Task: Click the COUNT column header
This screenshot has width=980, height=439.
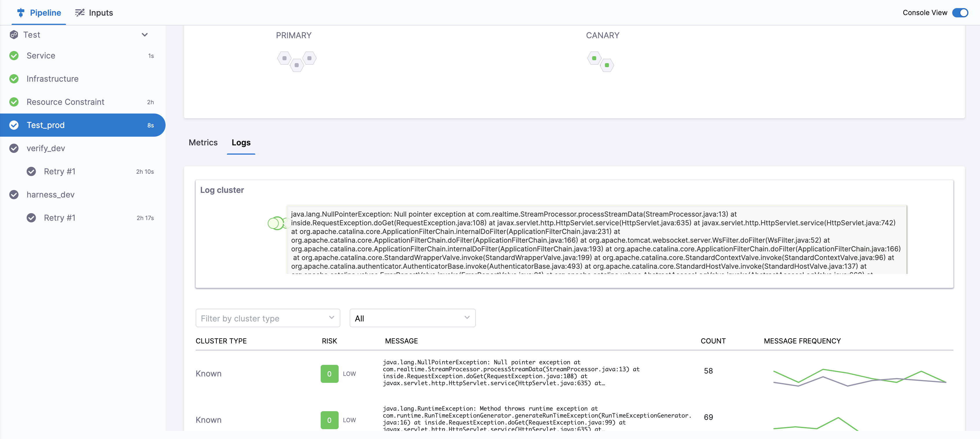Action: pos(713,341)
